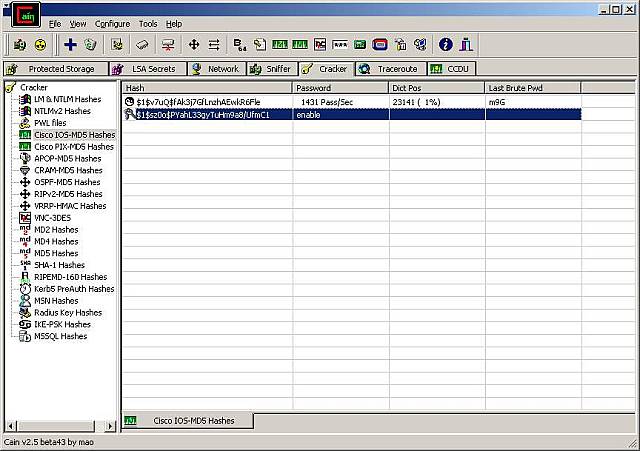640x451 pixels.
Task: Select VNC-3DES in tree
Action: [x=52, y=218]
